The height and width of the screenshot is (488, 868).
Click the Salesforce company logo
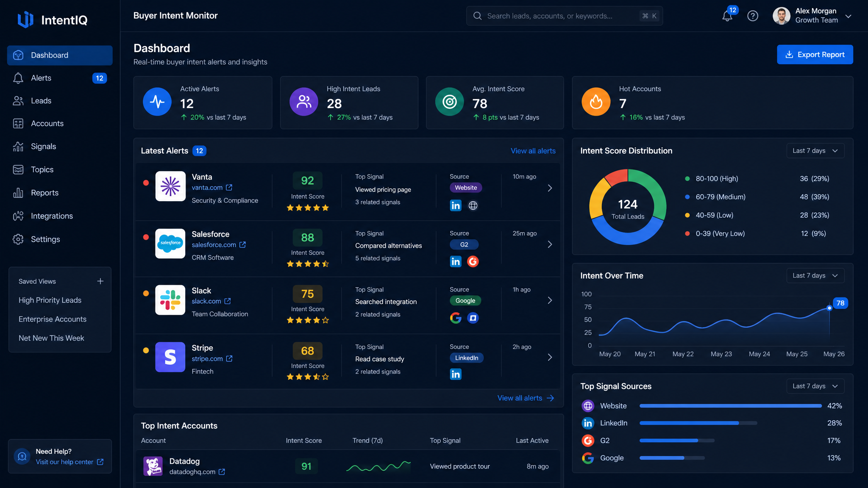(x=170, y=244)
